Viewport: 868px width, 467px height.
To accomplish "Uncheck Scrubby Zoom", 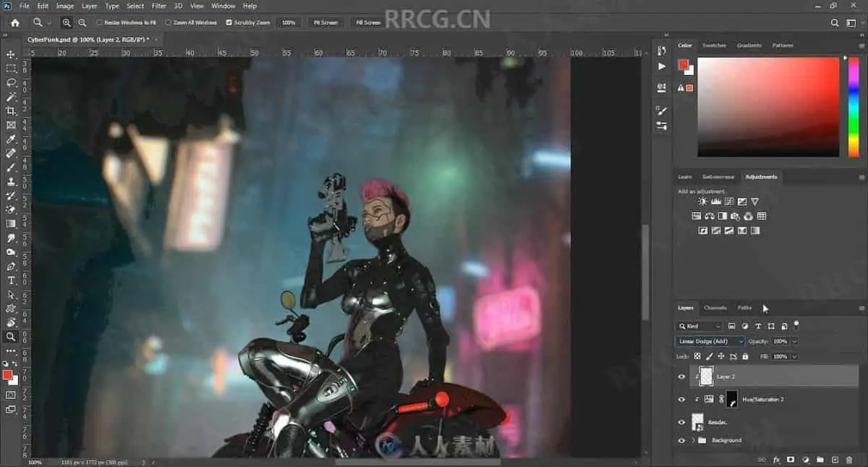I will (x=229, y=22).
